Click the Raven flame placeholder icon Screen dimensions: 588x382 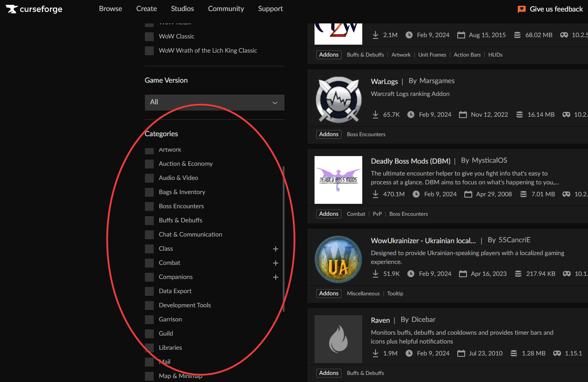click(x=338, y=339)
